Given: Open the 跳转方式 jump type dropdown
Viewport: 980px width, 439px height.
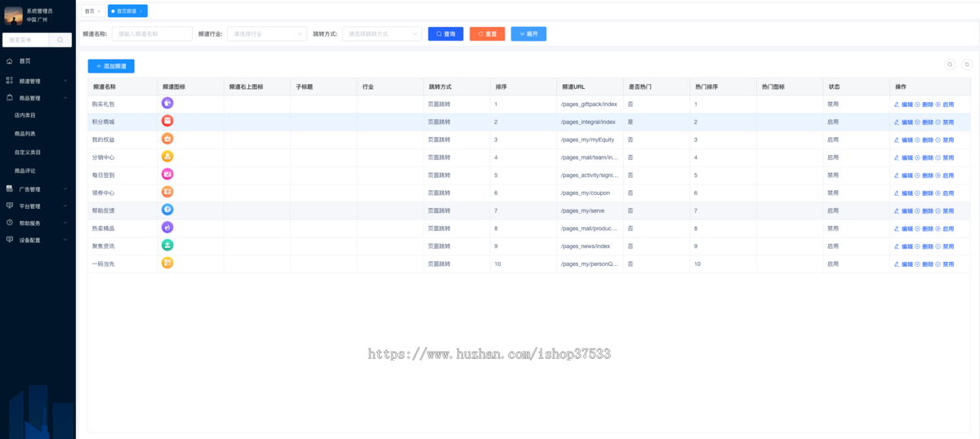Looking at the screenshot, I should (x=381, y=34).
